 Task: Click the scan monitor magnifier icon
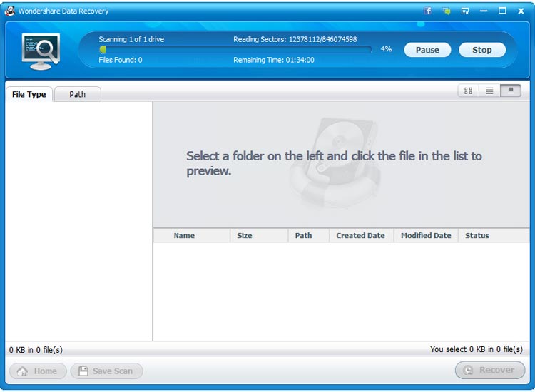coord(41,51)
